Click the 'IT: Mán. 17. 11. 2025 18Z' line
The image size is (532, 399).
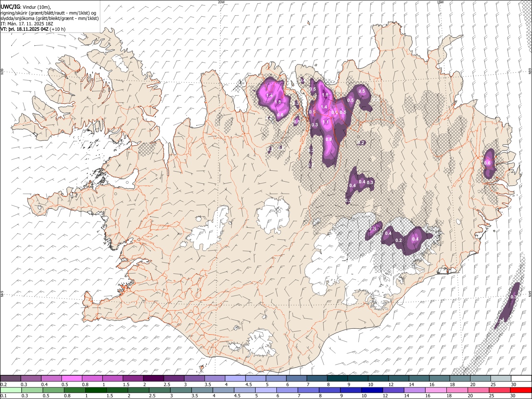[27, 24]
